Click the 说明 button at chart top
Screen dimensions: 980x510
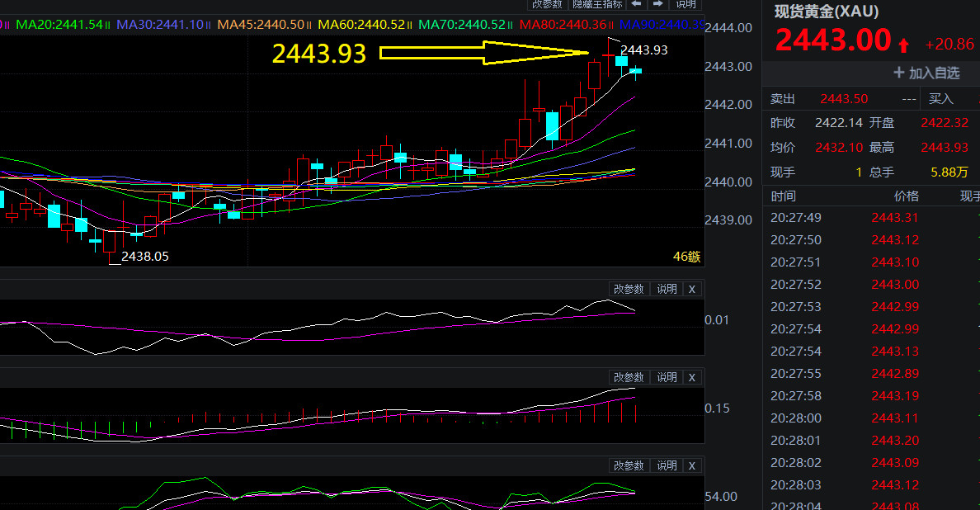(686, 4)
